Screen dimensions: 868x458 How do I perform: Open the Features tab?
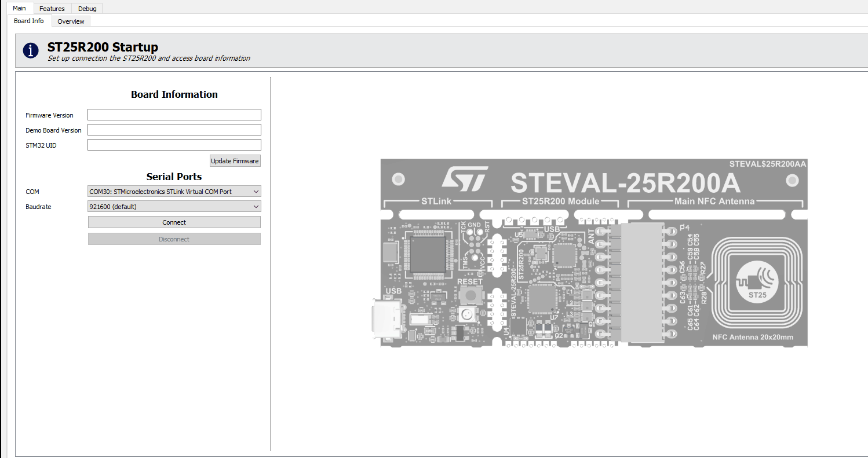pyautogui.click(x=52, y=9)
